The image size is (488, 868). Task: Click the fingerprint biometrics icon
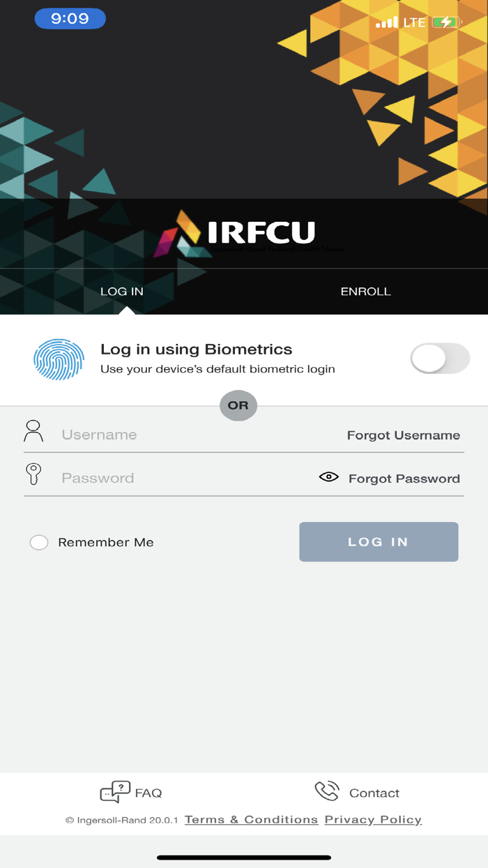[x=59, y=359]
